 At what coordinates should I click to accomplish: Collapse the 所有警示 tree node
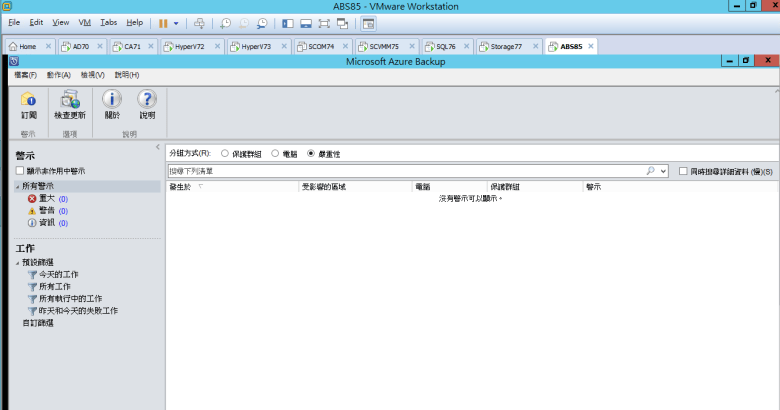point(18,187)
